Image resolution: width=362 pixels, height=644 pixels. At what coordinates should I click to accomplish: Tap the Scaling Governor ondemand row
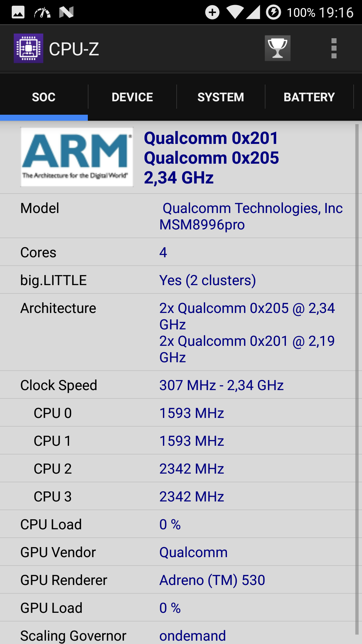point(178,633)
